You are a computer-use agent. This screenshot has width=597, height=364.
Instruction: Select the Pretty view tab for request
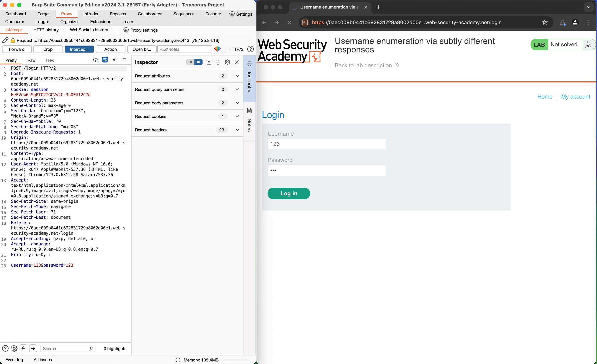[x=11, y=60]
